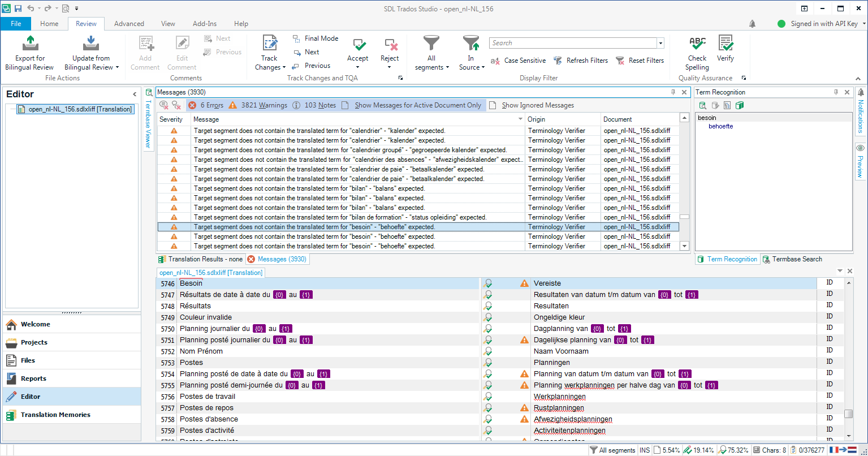Expand Track Changes and TQA group launcher
This screenshot has height=456, width=868.
(x=401, y=78)
